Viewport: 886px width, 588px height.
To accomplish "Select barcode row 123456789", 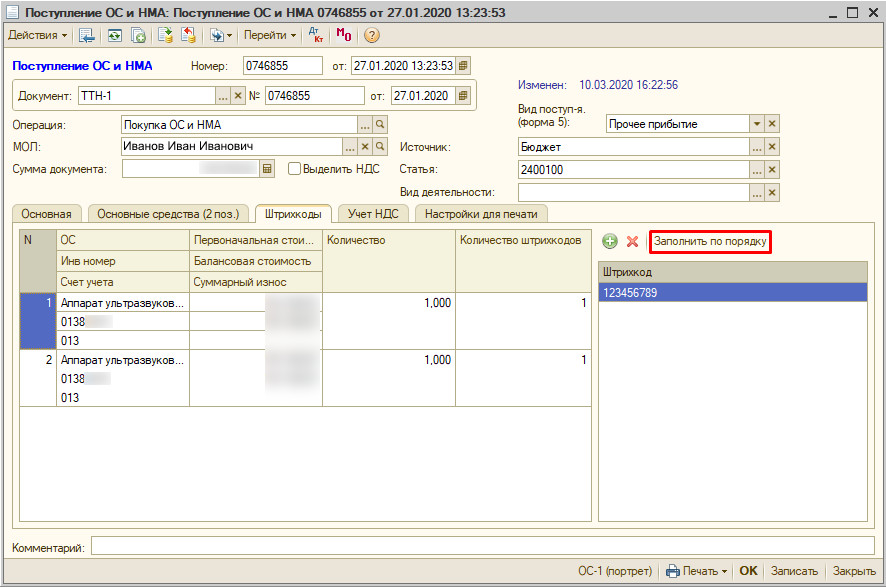I will click(732, 293).
